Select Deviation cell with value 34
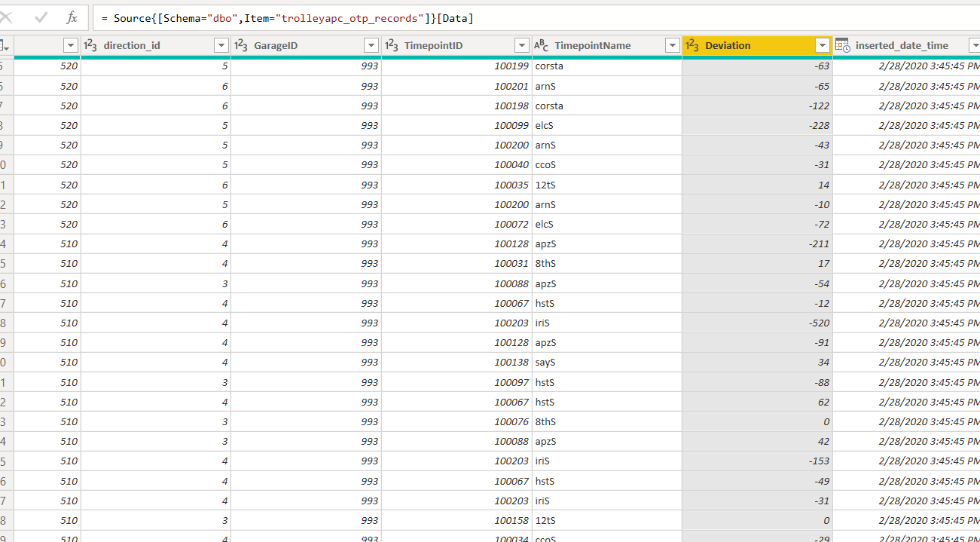The image size is (980, 542). (757, 362)
